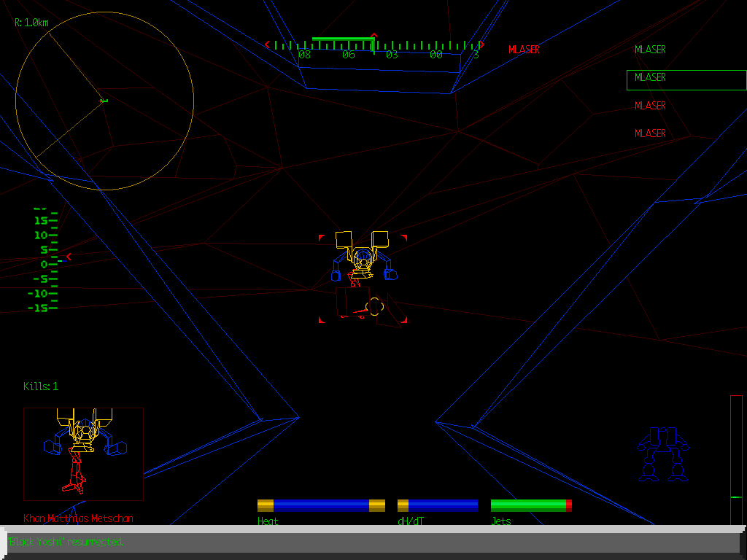Select the first green MLASER in weapon list
The width and height of the screenshot is (747, 560).
tap(650, 50)
